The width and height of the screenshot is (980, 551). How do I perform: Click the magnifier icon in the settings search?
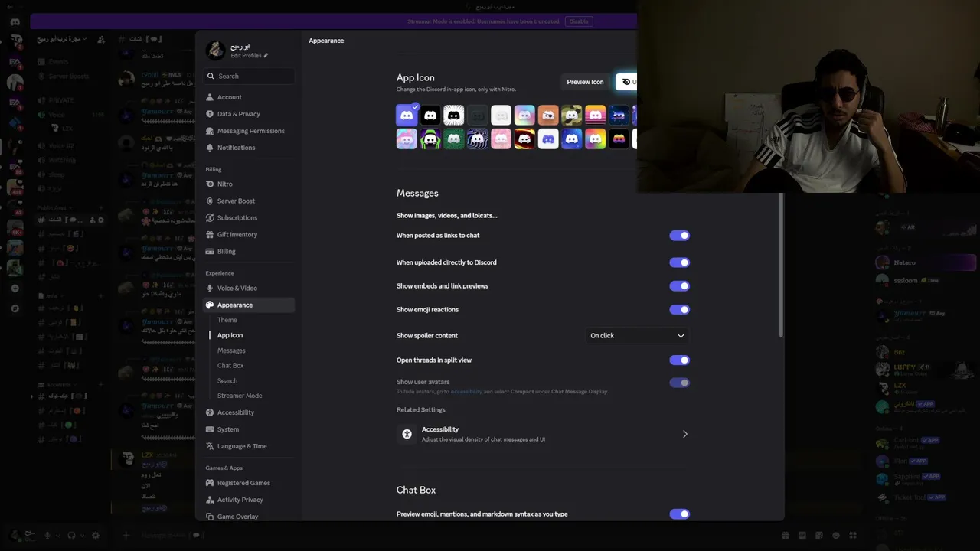click(x=211, y=76)
